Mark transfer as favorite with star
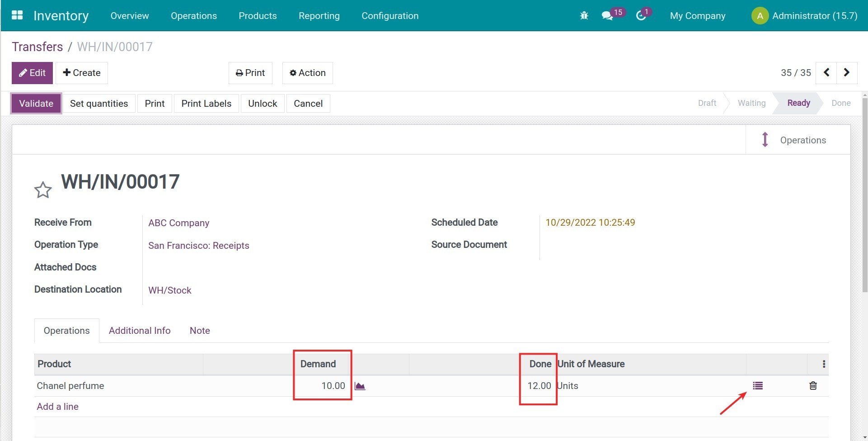The height and width of the screenshot is (441, 868). pos(43,190)
